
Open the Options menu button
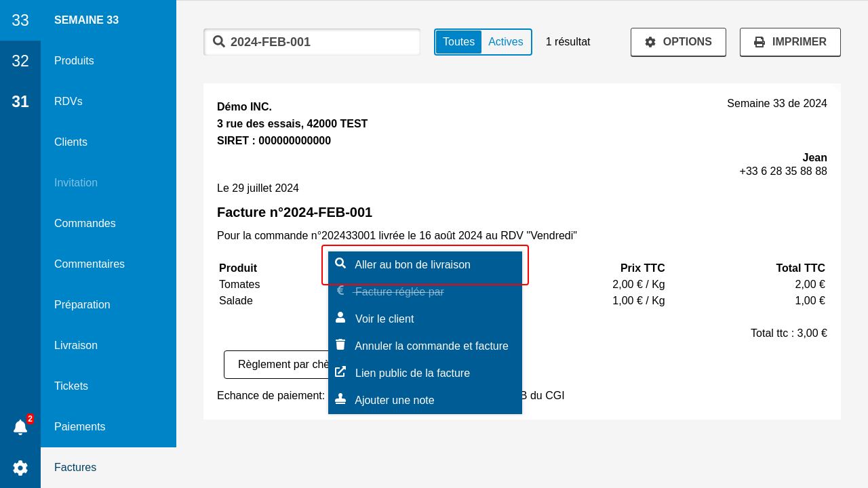coord(678,42)
